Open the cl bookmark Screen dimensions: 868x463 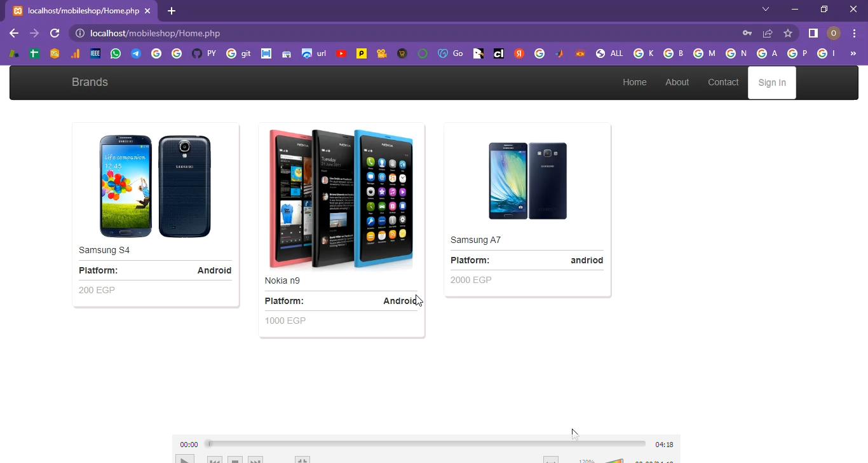pos(499,54)
